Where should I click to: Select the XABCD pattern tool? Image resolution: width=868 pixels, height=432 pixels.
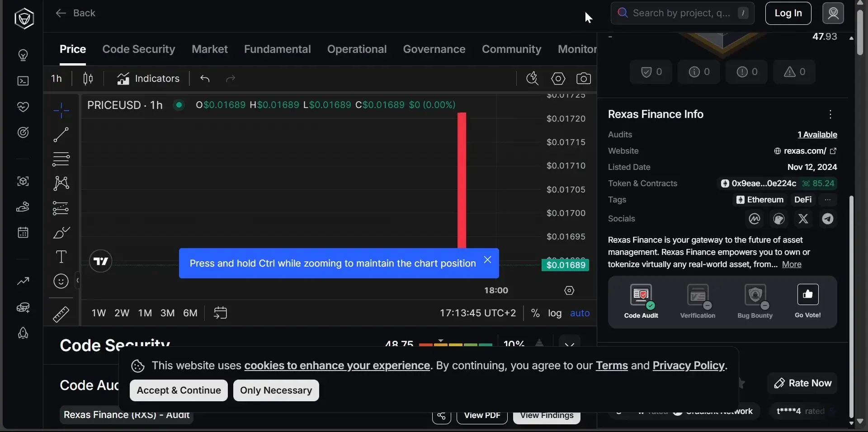[61, 183]
